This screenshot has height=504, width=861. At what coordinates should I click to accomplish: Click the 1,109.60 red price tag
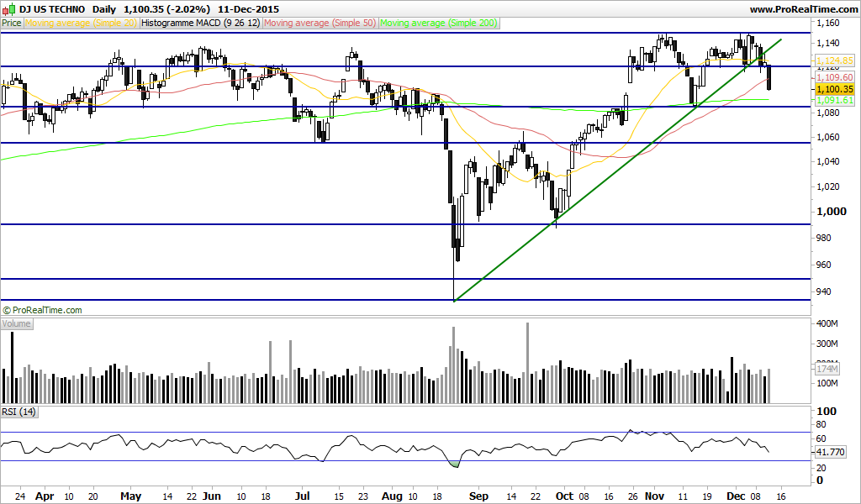click(x=835, y=78)
